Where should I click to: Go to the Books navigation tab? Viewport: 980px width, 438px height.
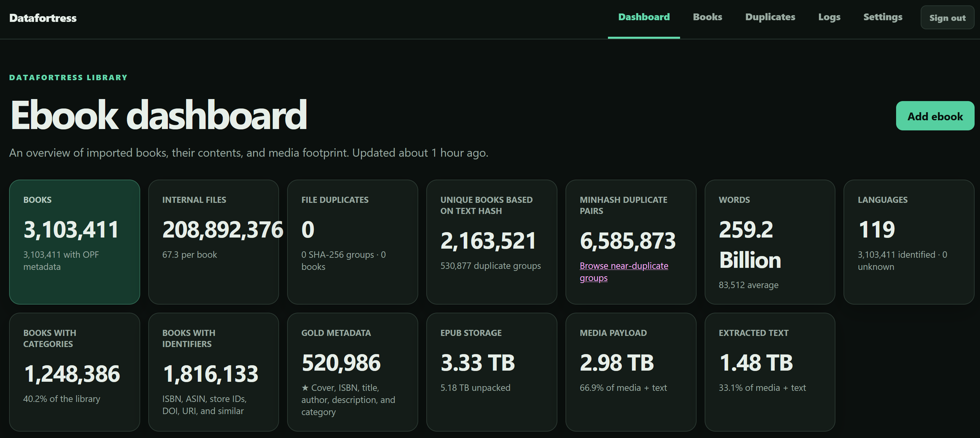click(707, 17)
